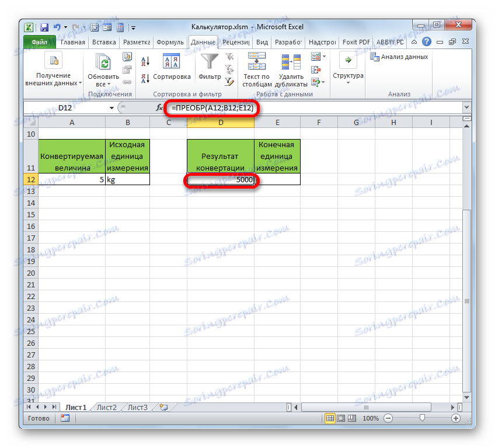Undo the last action in quick access toolbar
This screenshot has width=495, height=448.
pyautogui.click(x=57, y=27)
